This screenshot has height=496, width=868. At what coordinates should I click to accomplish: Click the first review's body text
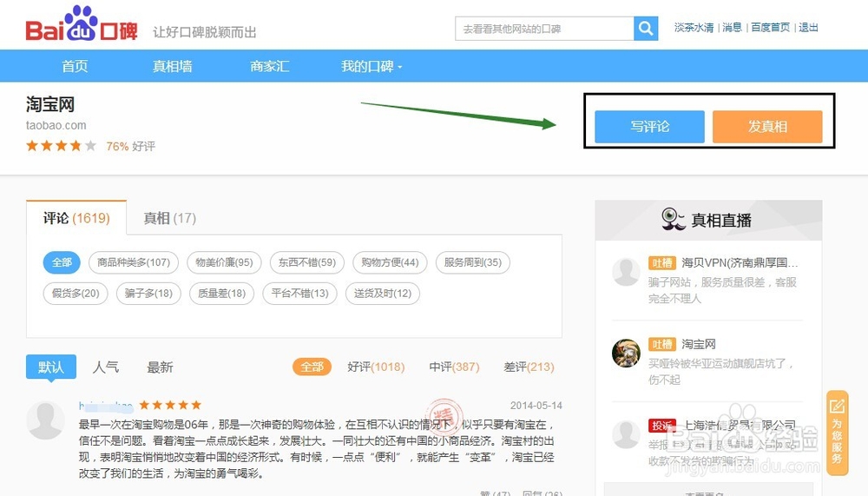[x=317, y=449]
